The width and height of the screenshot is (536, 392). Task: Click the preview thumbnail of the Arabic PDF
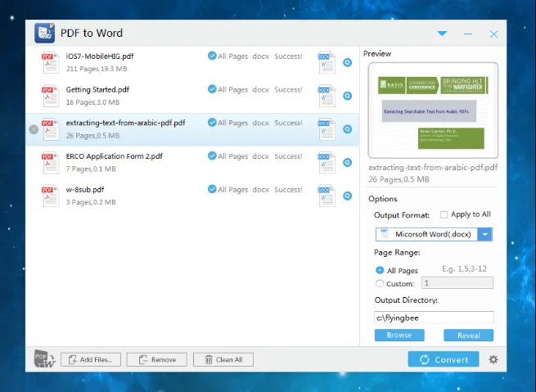(433, 110)
